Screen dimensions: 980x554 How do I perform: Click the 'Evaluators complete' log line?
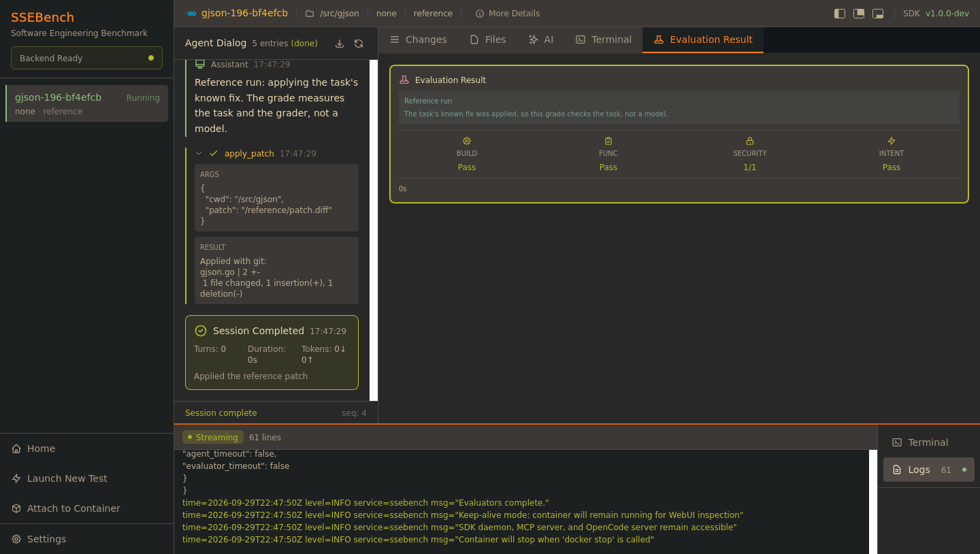click(365, 503)
